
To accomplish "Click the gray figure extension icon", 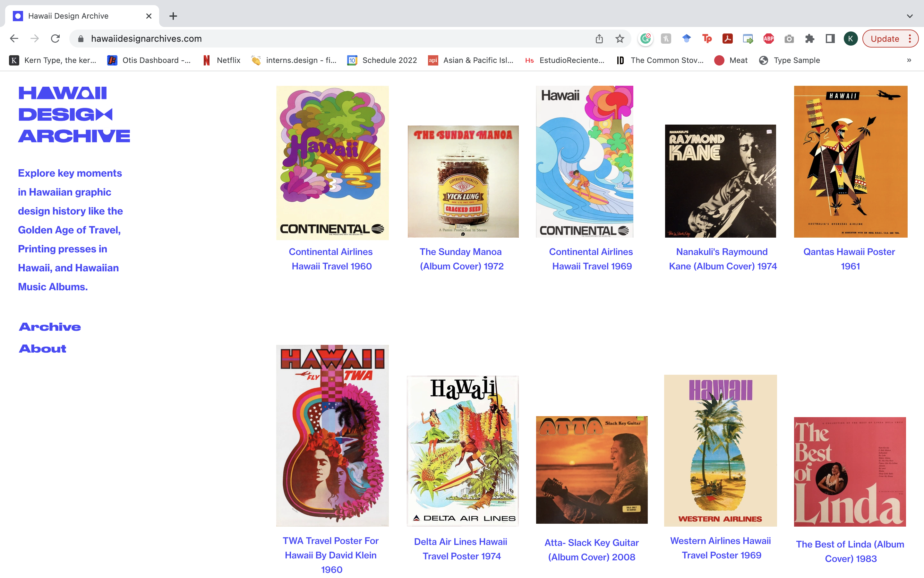I will click(666, 39).
